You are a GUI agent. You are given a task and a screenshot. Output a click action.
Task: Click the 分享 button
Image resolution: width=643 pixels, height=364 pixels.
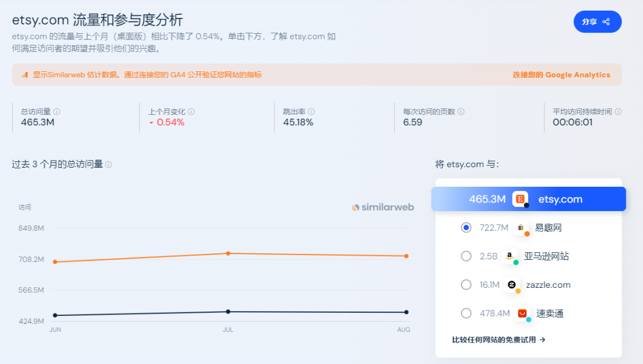coord(597,21)
